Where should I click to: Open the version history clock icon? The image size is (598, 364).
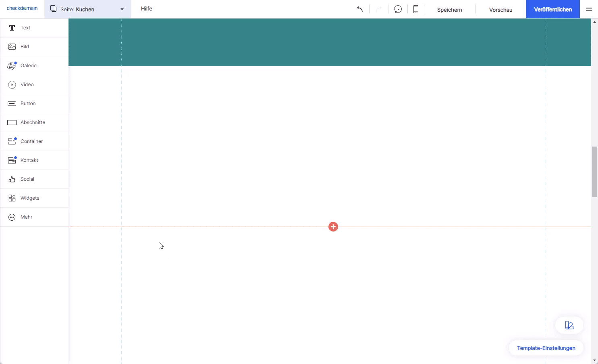point(398,9)
